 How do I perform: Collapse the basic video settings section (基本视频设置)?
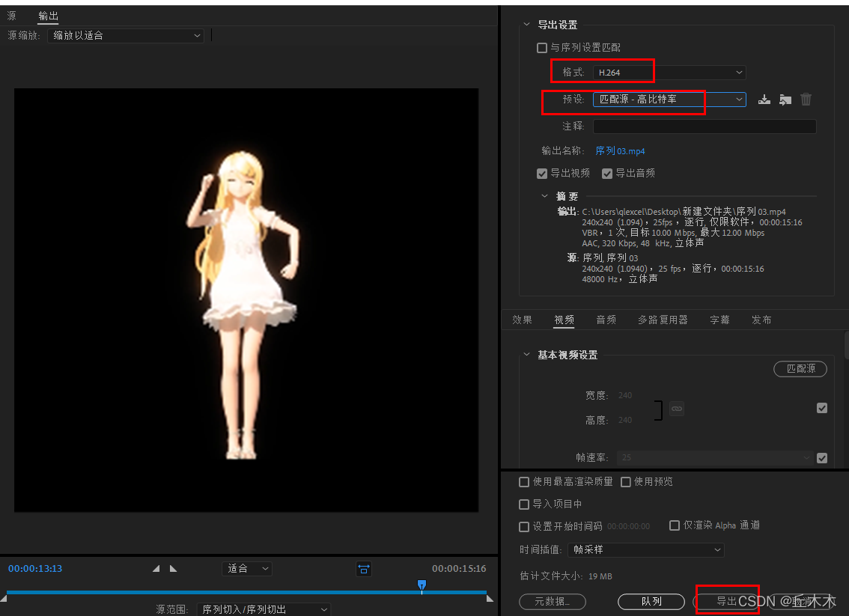(x=527, y=355)
